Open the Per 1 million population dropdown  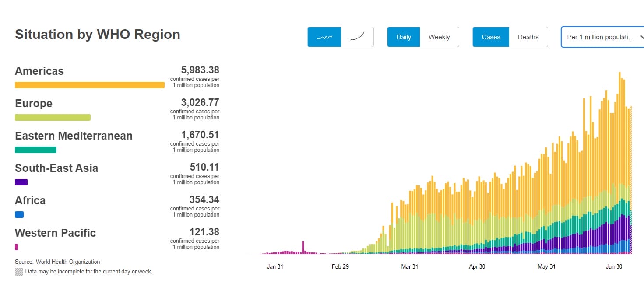[x=600, y=37]
